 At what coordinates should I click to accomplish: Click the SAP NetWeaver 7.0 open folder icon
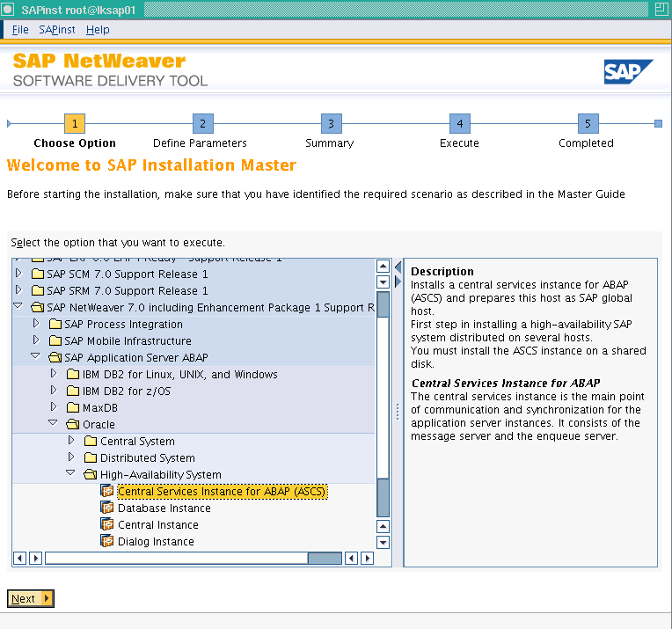(x=38, y=307)
